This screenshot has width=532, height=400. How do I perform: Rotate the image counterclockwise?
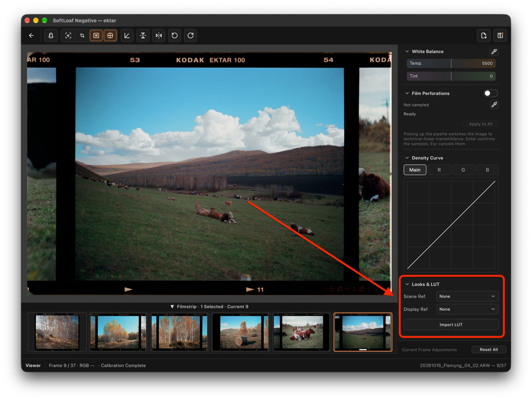[x=175, y=36]
